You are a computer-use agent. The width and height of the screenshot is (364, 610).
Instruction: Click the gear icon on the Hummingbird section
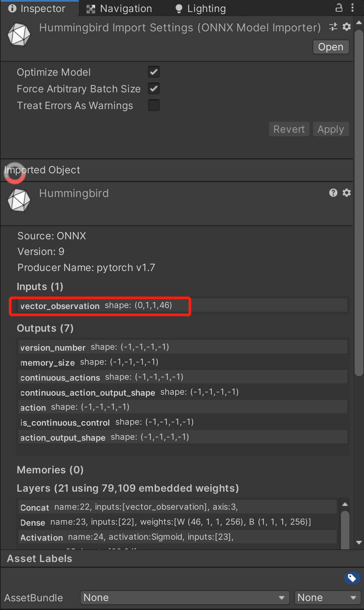pyautogui.click(x=346, y=193)
